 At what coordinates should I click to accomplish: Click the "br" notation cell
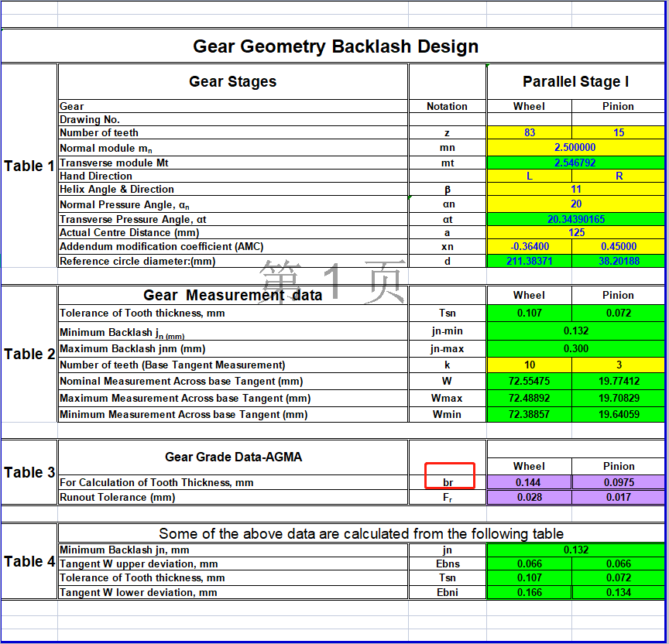pyautogui.click(x=447, y=482)
